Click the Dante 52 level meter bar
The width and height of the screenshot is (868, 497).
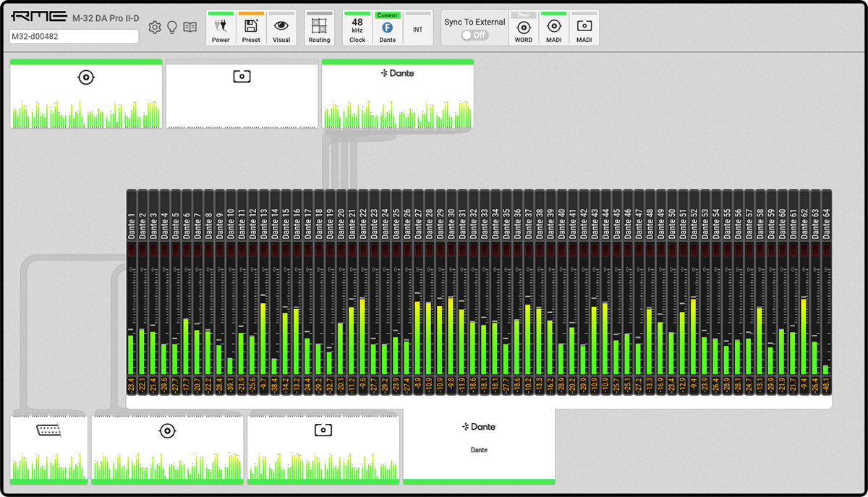pyautogui.click(x=694, y=336)
